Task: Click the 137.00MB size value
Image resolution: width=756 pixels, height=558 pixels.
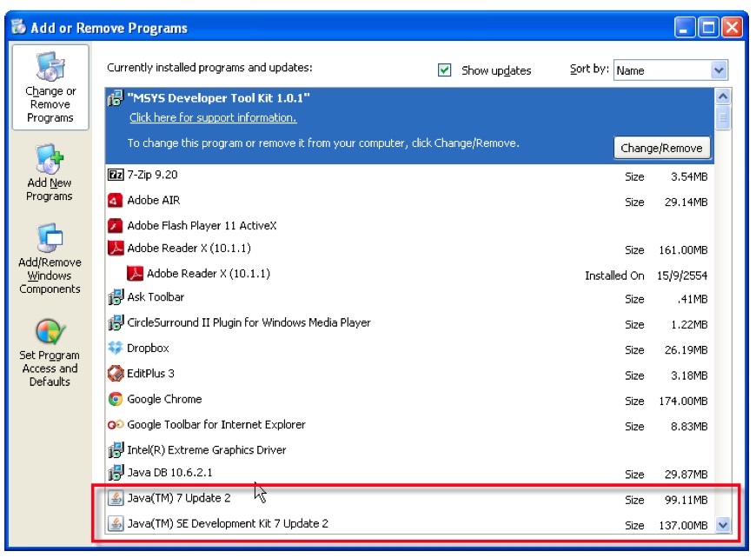Action: pyautogui.click(x=683, y=525)
